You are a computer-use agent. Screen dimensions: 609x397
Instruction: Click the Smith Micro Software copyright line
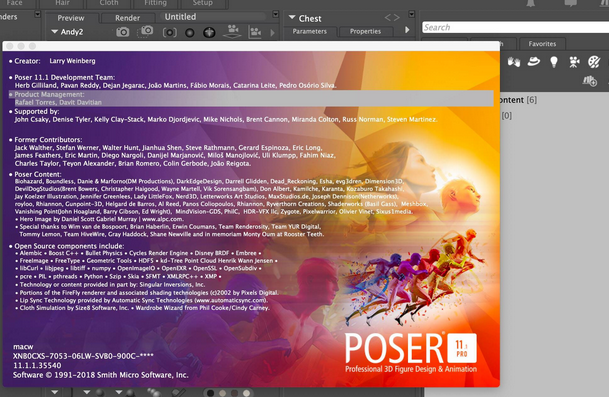click(x=101, y=375)
